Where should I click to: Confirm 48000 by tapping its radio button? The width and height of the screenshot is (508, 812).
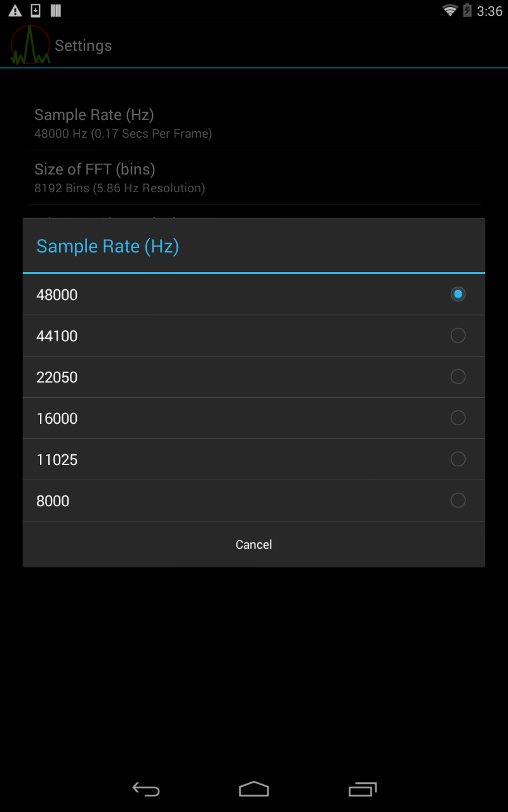(x=458, y=294)
